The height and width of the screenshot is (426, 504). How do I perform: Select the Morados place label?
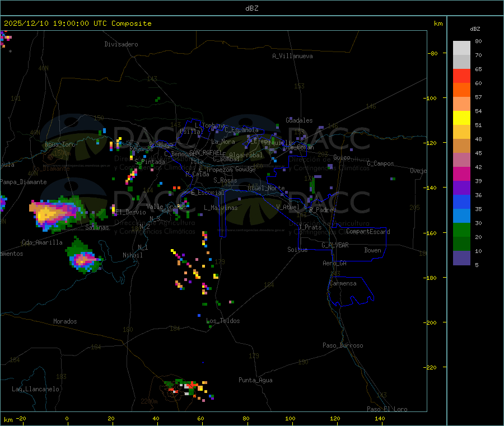coord(65,321)
